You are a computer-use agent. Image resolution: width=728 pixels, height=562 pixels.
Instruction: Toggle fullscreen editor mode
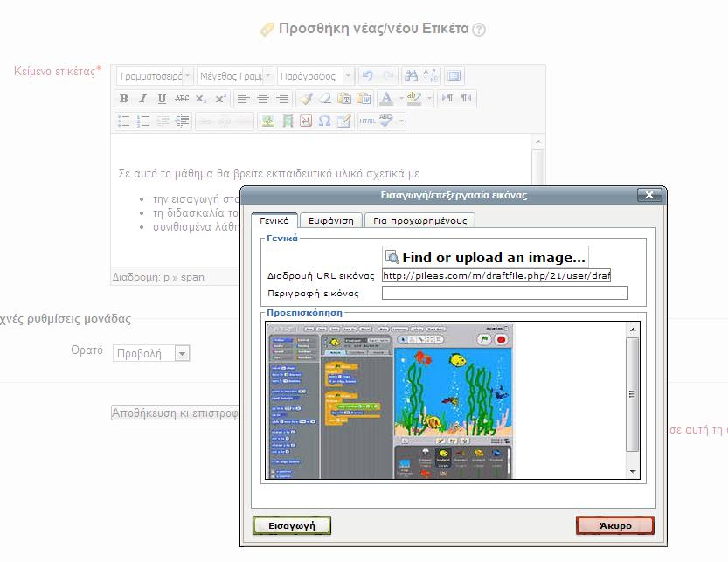coord(454,76)
